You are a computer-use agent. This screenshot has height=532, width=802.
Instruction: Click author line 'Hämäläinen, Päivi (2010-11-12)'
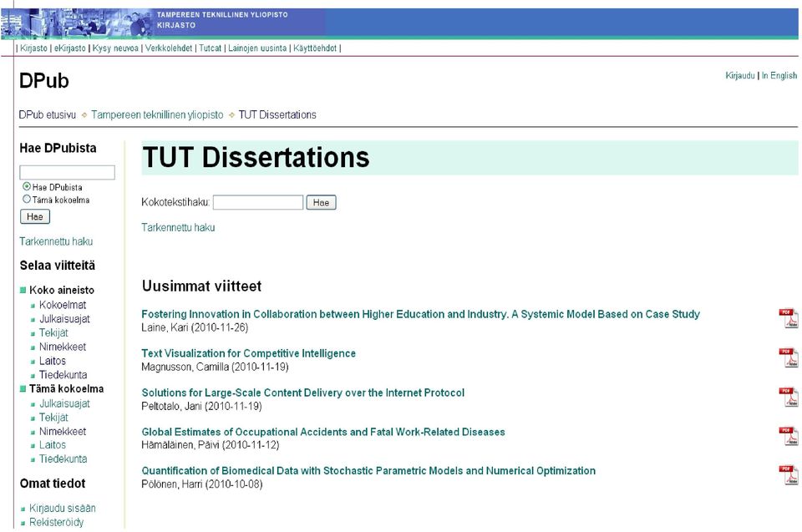211,445
